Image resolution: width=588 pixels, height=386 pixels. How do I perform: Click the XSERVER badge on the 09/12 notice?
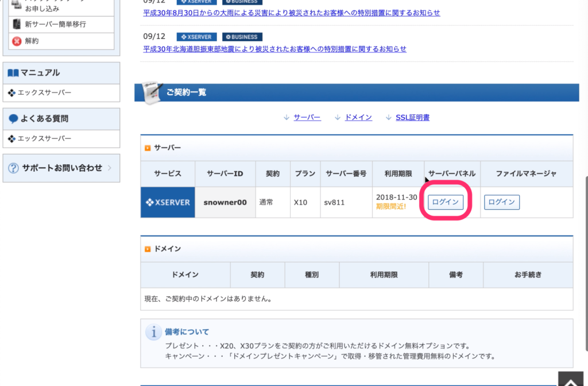tap(196, 36)
